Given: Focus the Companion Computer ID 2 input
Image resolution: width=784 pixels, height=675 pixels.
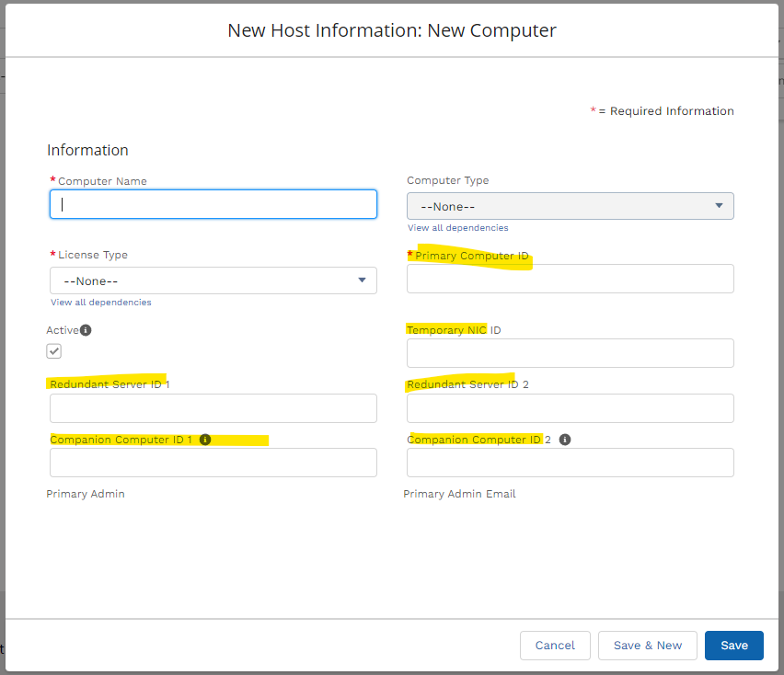Looking at the screenshot, I should [570, 463].
